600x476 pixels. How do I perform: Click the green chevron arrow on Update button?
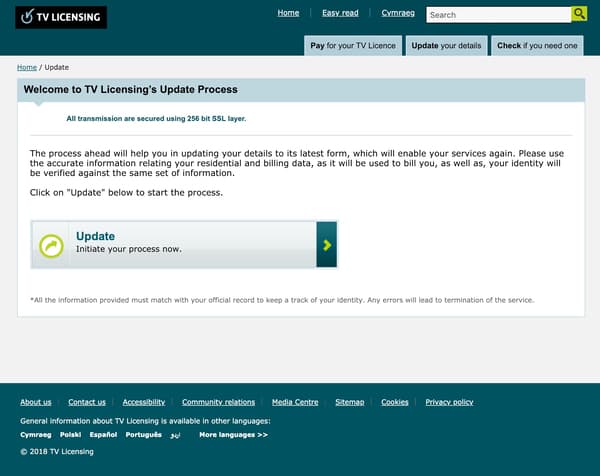tap(327, 245)
